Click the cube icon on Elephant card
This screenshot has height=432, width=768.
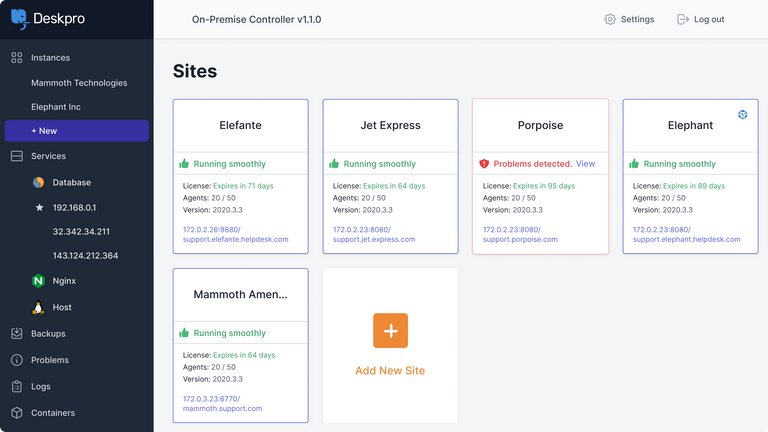(743, 115)
